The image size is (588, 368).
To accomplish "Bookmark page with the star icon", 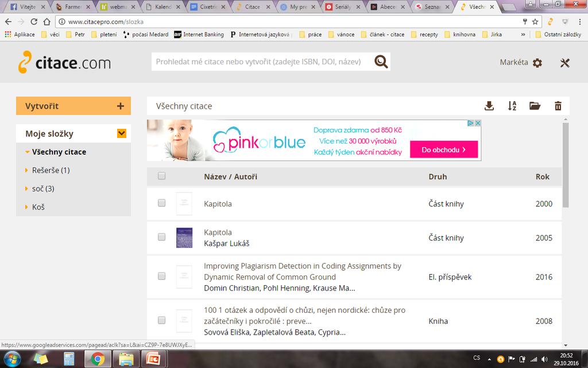I will click(535, 22).
